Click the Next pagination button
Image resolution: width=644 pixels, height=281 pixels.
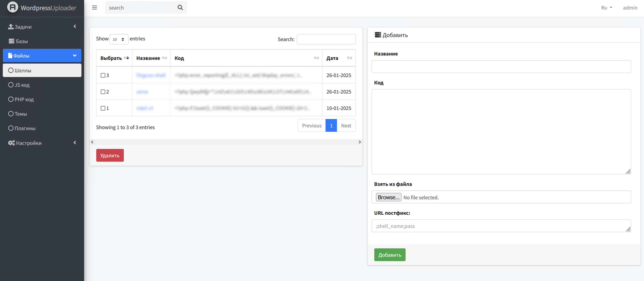[346, 125]
